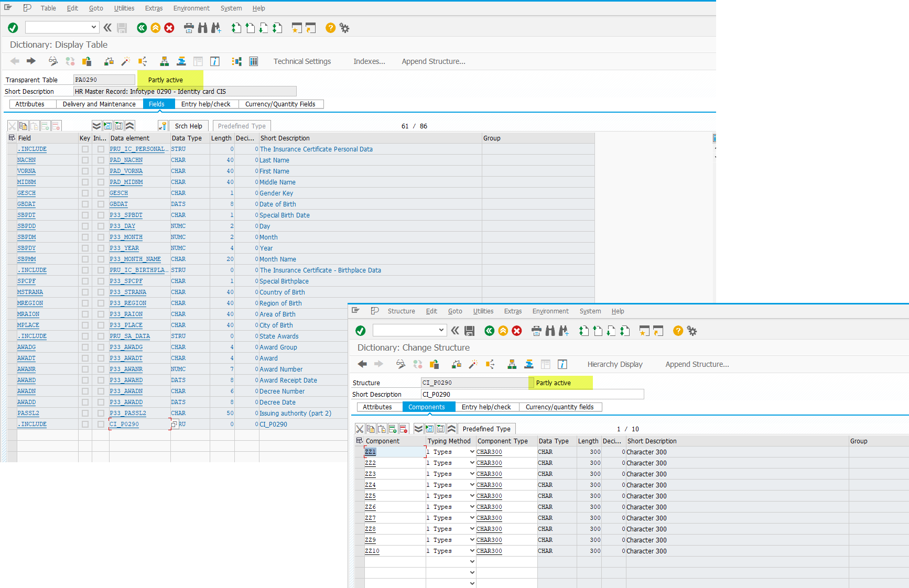Click the ZZ1 component input field
The height and width of the screenshot is (588, 909).
(x=395, y=452)
